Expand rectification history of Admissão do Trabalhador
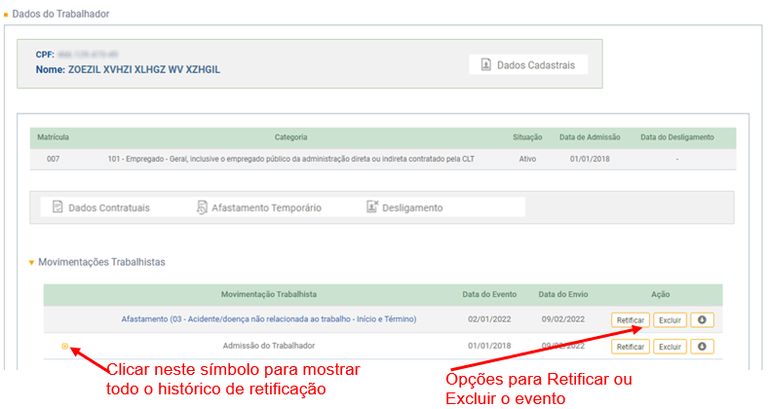 click(x=65, y=346)
